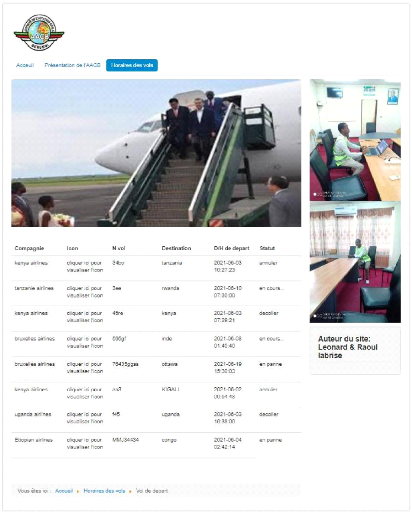
Task: Open the office photo with laptop worker
Action: pos(355,140)
